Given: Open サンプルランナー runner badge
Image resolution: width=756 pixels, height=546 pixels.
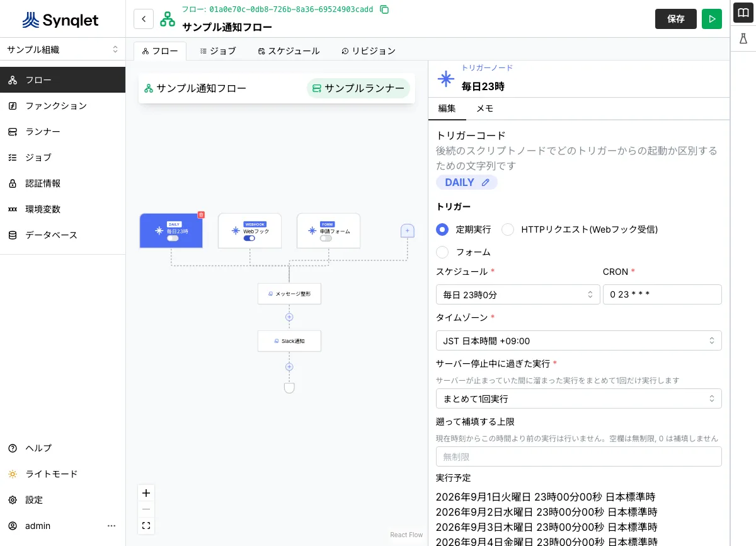Looking at the screenshot, I should pyautogui.click(x=358, y=88).
